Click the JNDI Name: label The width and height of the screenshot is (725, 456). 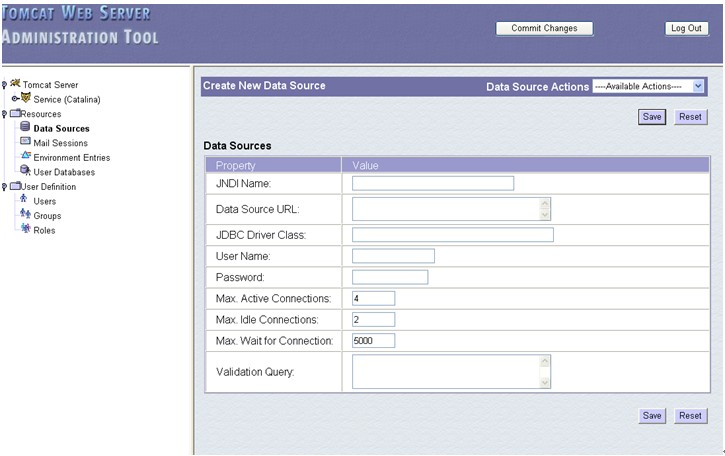tap(243, 184)
